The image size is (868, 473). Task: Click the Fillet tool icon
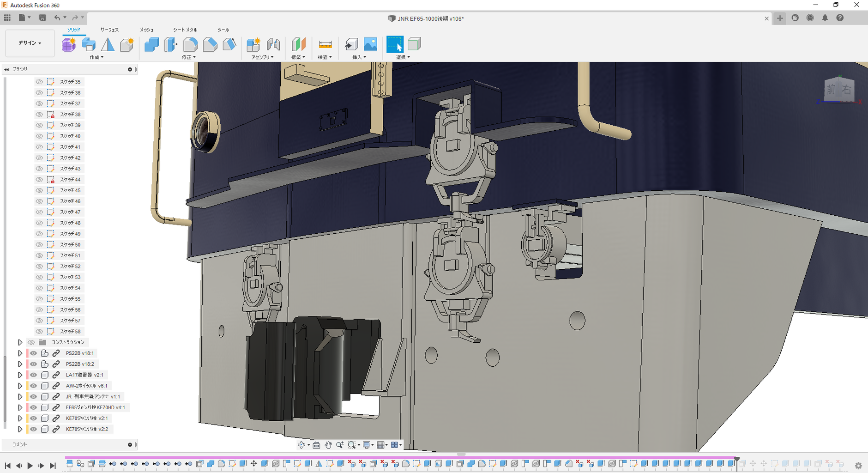tap(190, 44)
